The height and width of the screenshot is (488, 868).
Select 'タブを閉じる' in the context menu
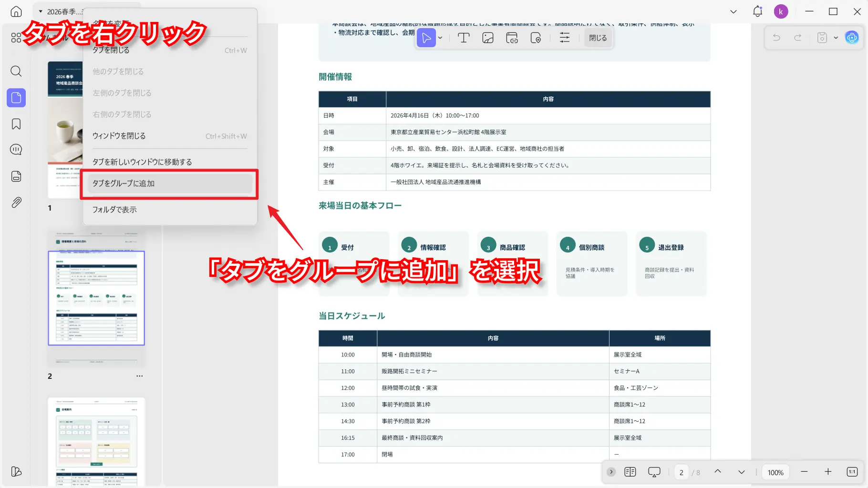point(170,50)
